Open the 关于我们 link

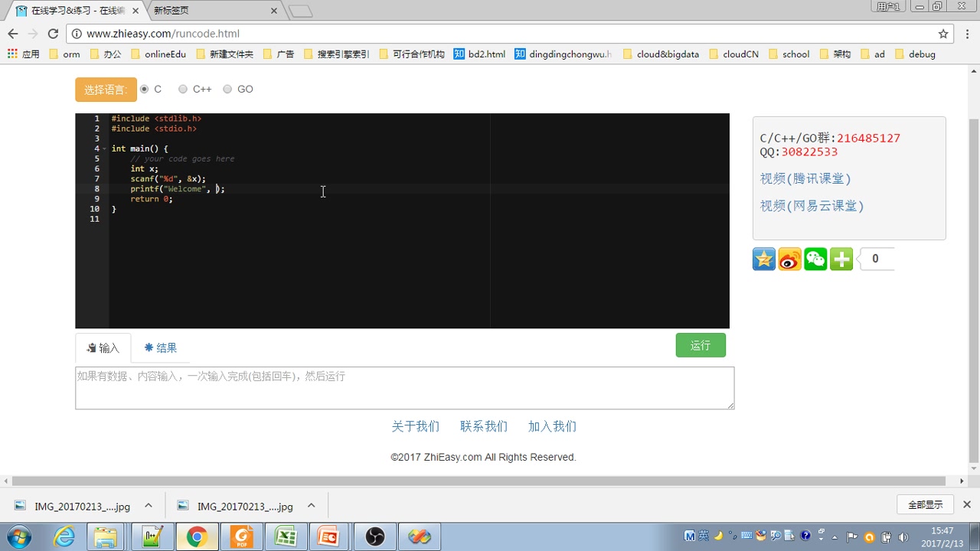coord(416,426)
